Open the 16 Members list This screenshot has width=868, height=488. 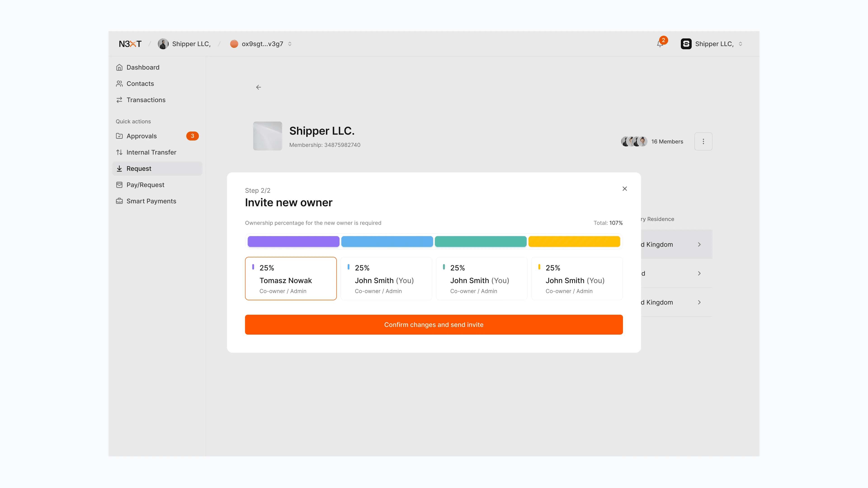coord(667,141)
